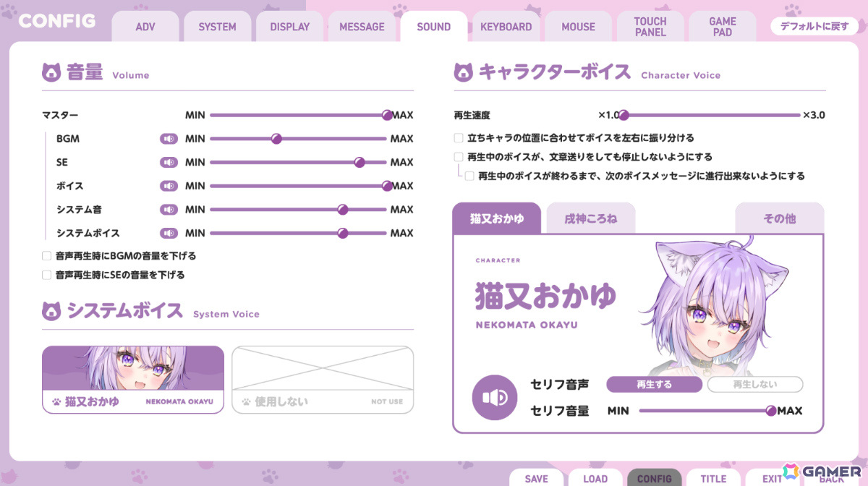Click the BGM volume slider handle
This screenshot has height=486, width=868.
276,139
